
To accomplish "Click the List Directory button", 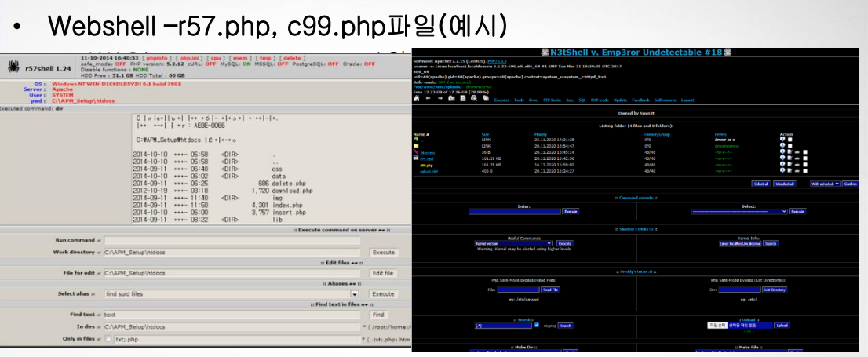I will 775,290.
